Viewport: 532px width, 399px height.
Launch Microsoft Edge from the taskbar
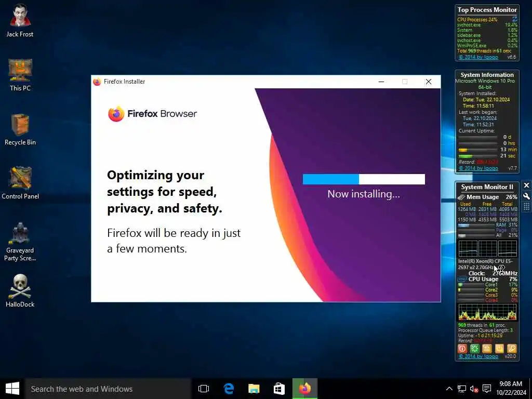point(229,389)
